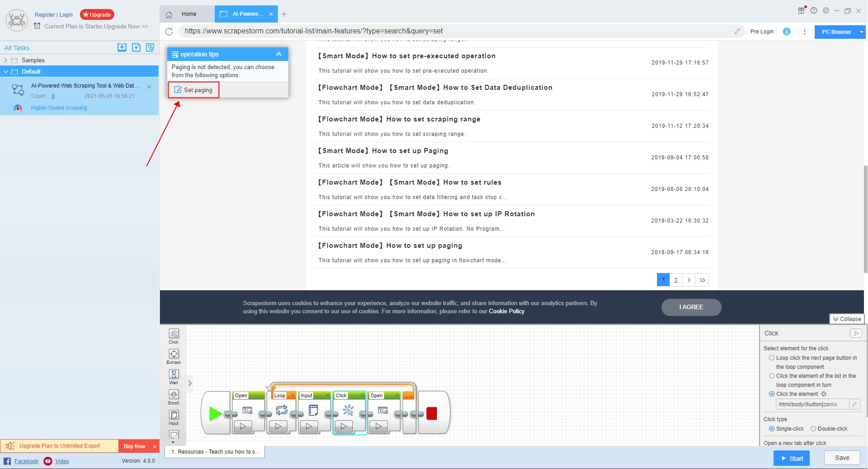Select the Click action in the flowchart palette
This screenshot has height=469, width=868.
click(x=174, y=336)
